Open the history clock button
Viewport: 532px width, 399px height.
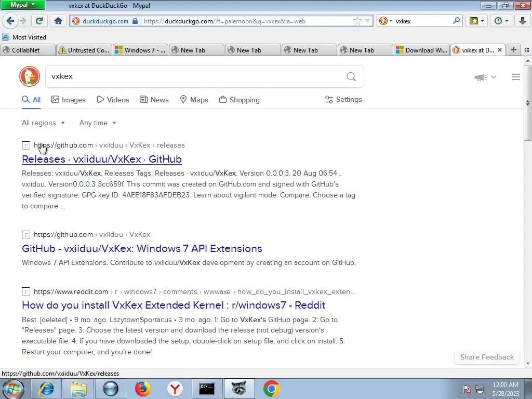pos(498,21)
